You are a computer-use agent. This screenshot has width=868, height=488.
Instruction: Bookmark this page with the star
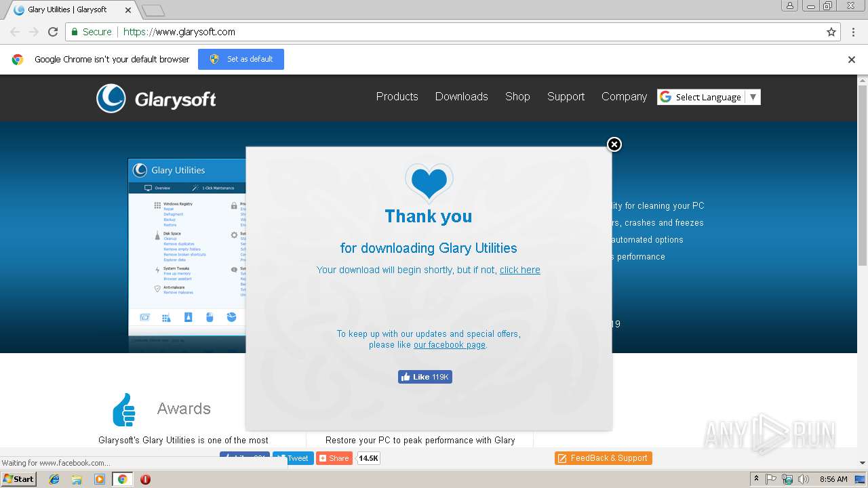tap(831, 32)
